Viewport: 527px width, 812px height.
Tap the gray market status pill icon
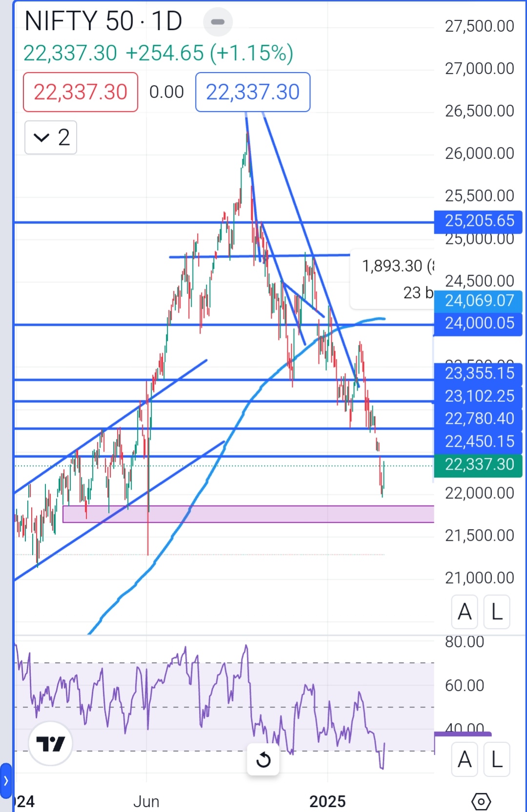(218, 21)
